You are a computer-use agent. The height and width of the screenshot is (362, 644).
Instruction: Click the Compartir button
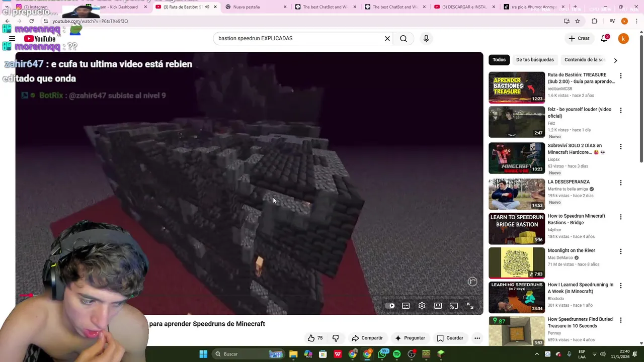click(367, 338)
